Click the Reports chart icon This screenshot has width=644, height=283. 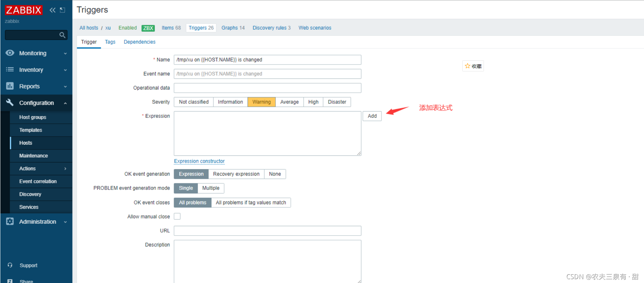click(x=10, y=86)
